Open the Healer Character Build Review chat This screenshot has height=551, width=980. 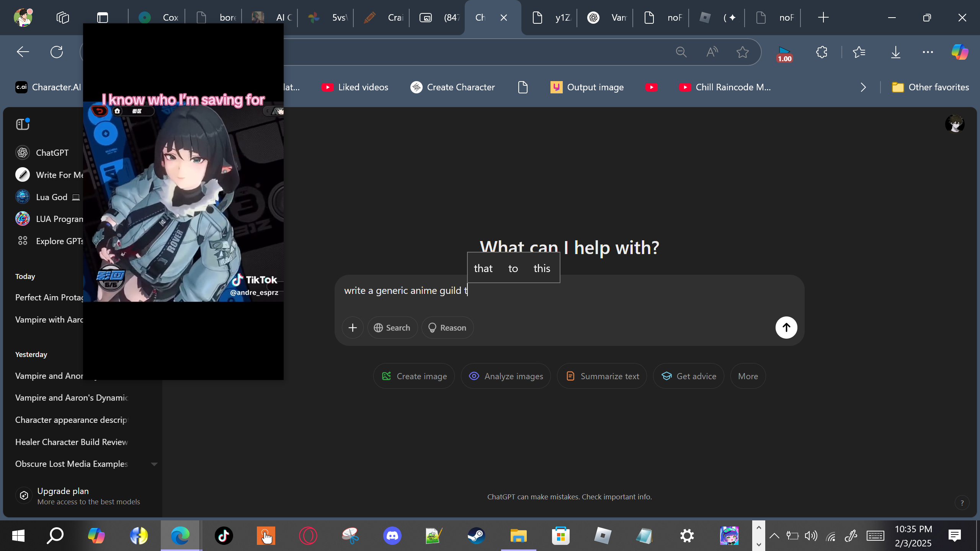72,442
